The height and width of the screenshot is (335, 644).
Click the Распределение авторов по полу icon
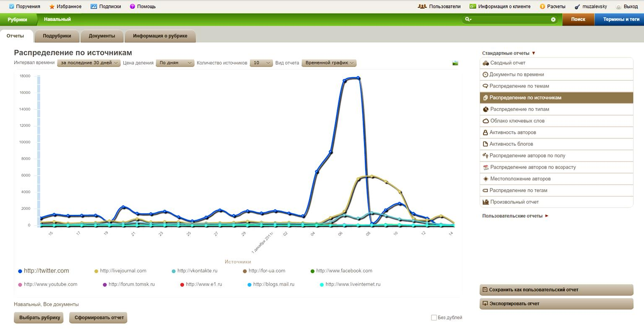tap(486, 155)
